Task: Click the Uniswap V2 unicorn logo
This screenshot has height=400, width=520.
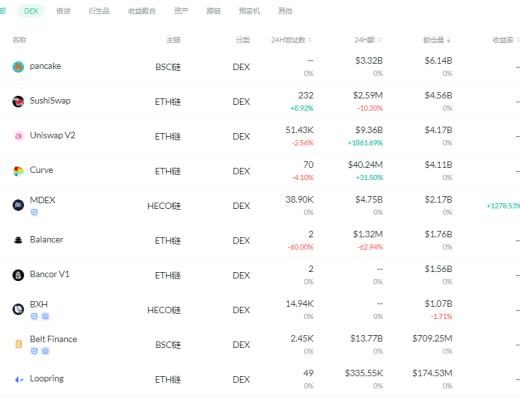Action: tap(18, 136)
